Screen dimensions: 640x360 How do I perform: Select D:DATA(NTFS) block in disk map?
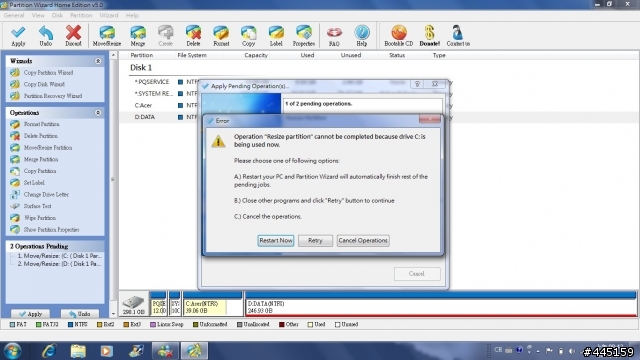click(441, 304)
